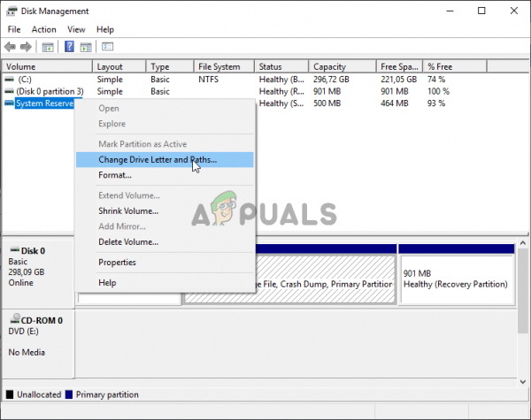Select the Disk 0 drive icon
The image size is (531, 420).
pos(14,250)
